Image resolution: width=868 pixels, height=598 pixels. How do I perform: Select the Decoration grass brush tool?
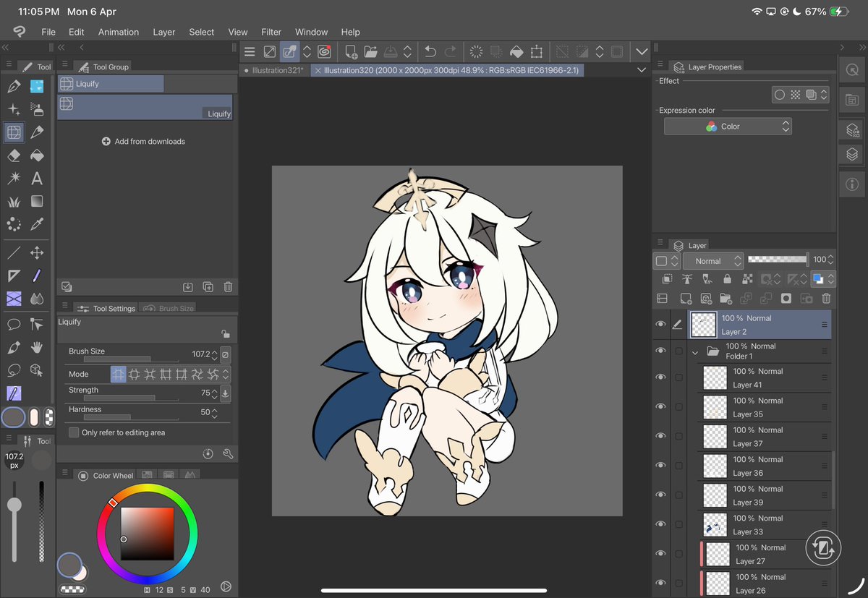pos(13,201)
